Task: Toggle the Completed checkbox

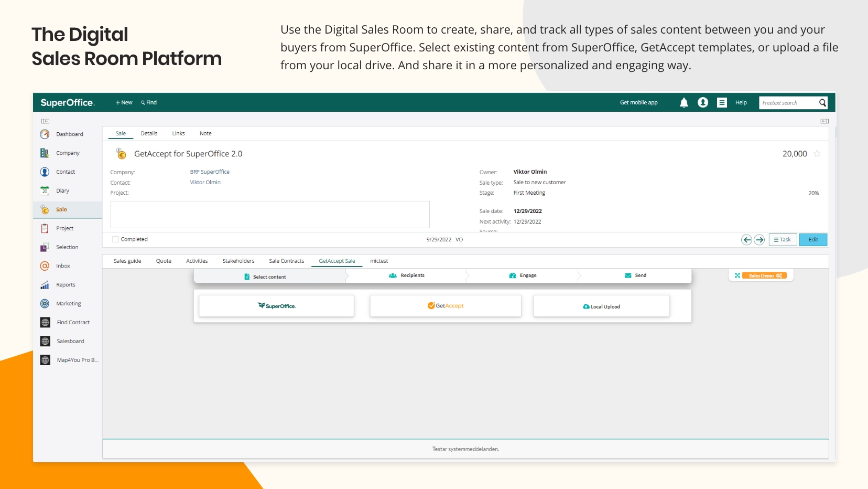Action: 115,239
